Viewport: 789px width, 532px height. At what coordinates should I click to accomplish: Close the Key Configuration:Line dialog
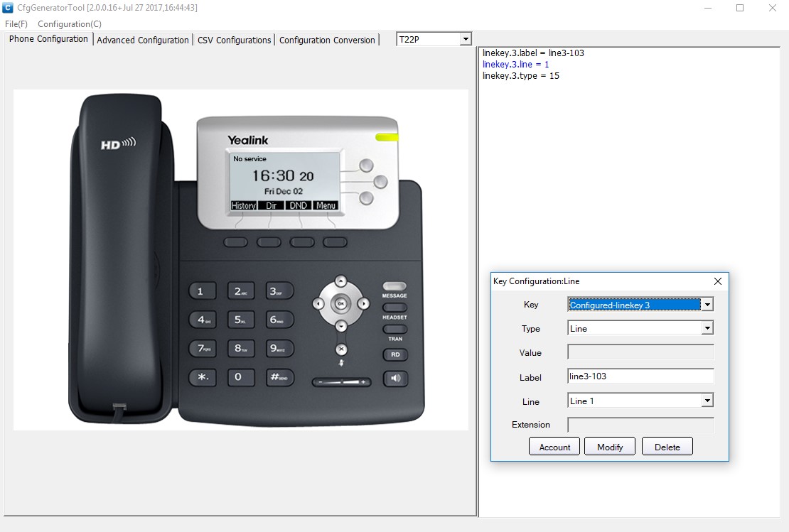[x=718, y=281]
